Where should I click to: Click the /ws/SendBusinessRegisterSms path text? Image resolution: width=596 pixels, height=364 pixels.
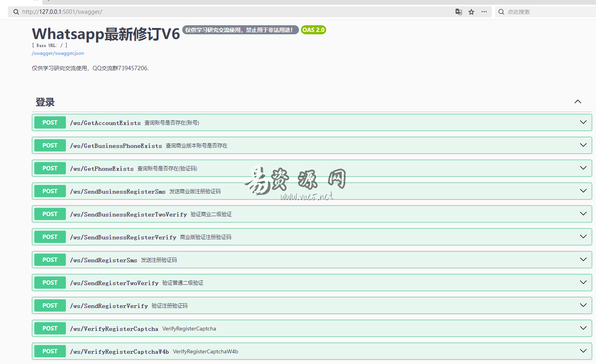click(118, 192)
